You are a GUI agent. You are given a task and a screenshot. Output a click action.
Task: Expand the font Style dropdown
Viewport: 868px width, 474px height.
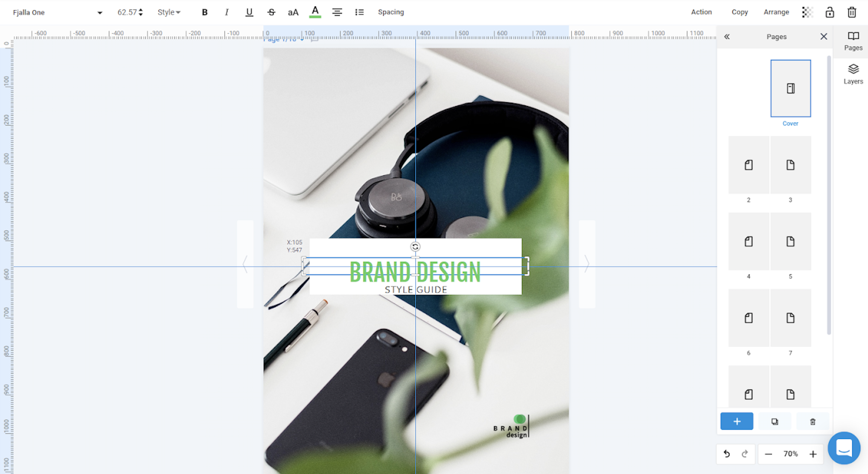169,12
